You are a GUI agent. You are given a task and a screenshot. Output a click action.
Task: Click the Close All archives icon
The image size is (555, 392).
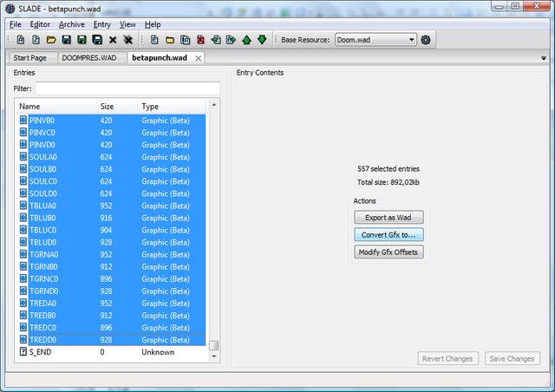pyautogui.click(x=127, y=40)
